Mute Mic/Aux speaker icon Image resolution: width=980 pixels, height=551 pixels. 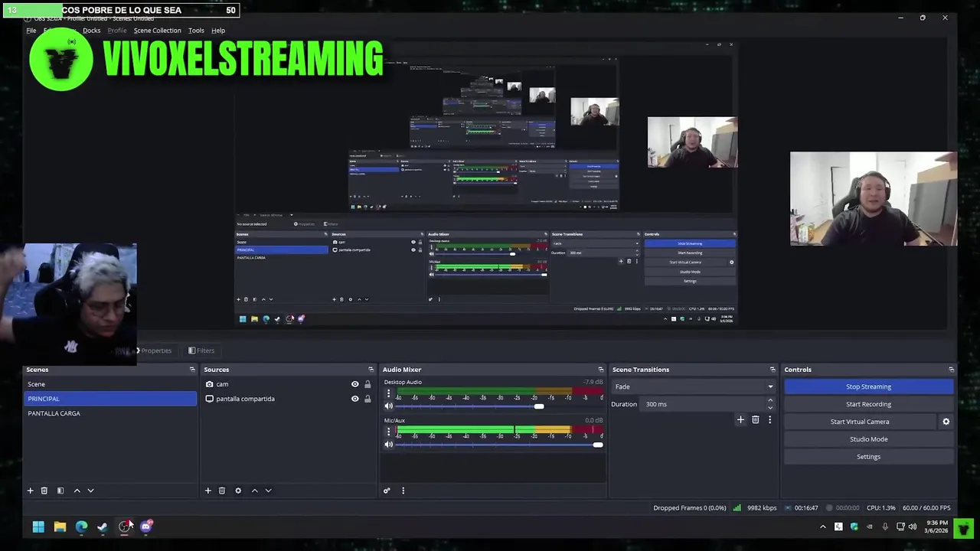click(x=388, y=445)
